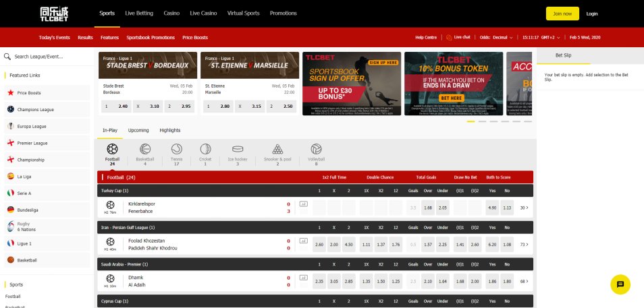Open the GMT+2 timezone dropdown

tap(550, 37)
